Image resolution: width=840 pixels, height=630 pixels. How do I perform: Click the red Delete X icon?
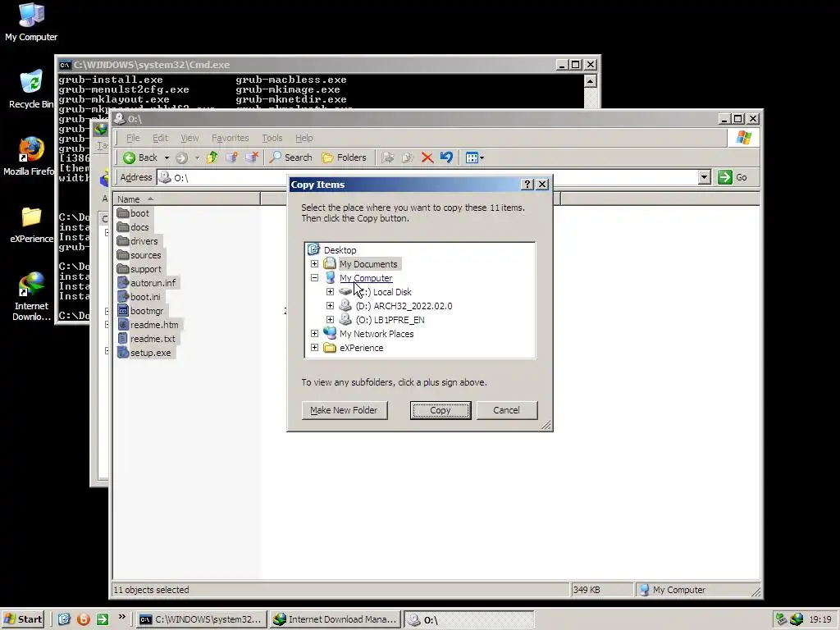(x=427, y=157)
